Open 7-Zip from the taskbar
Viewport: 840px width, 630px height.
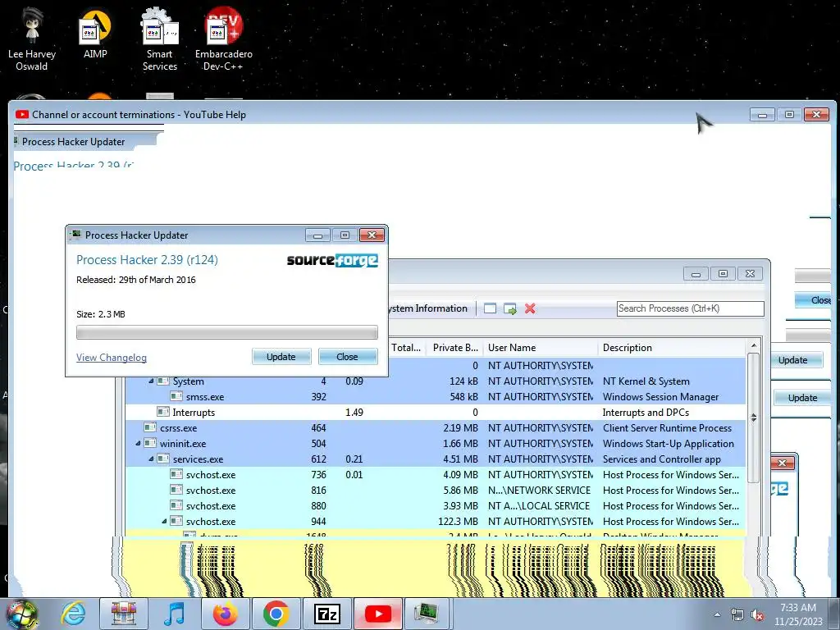tap(326, 614)
